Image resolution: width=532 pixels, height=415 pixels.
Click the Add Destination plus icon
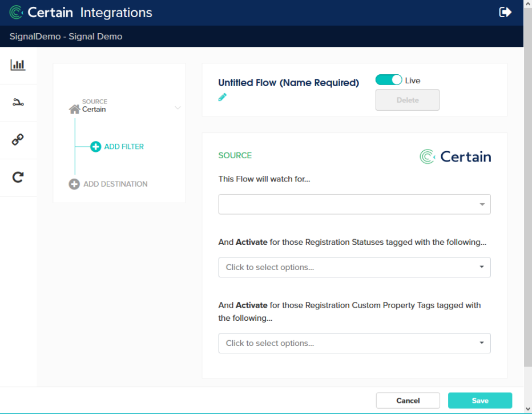(74, 184)
